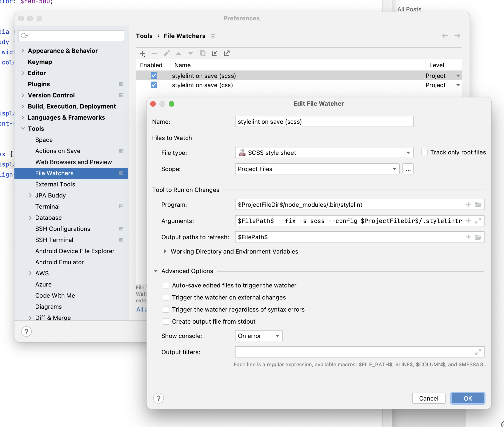Open the Show console dropdown On error
Viewport: 504px width, 427px height.
(x=259, y=335)
